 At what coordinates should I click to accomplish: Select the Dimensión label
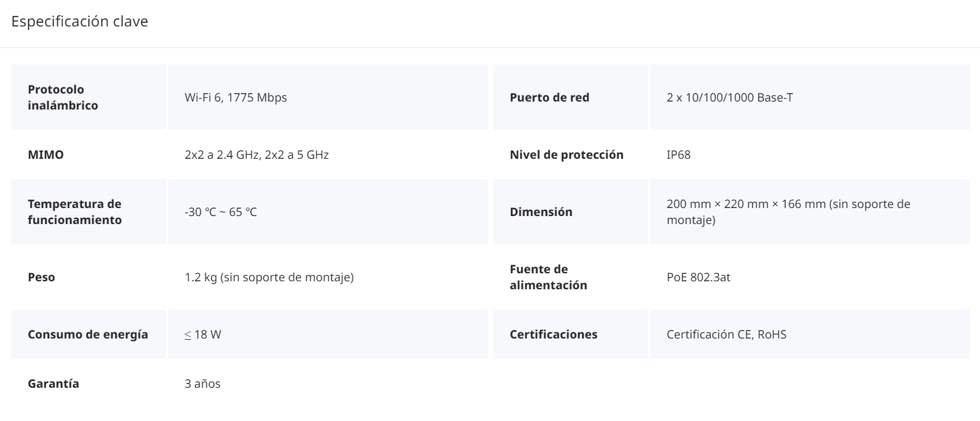541,212
